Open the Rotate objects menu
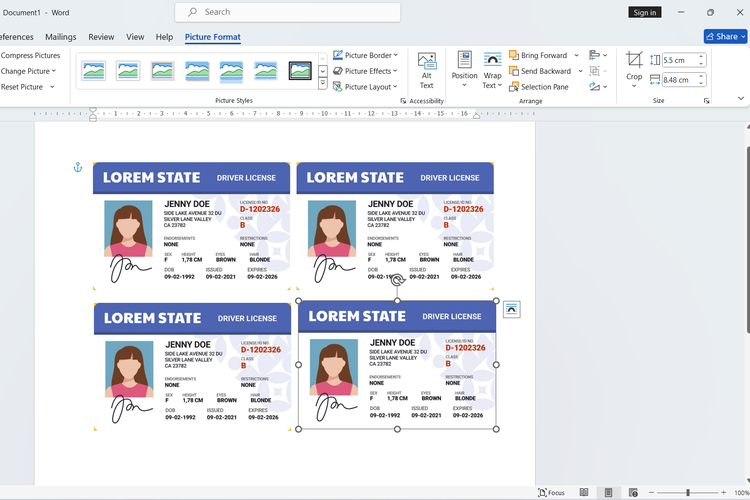The height and width of the screenshot is (500, 750). coord(598,87)
